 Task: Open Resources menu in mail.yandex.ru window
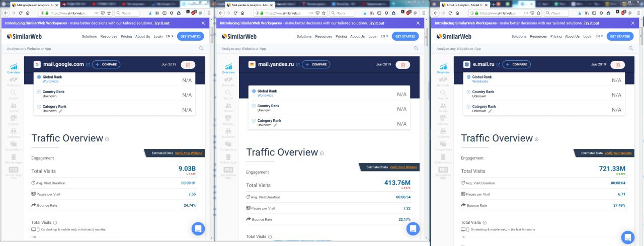pyautogui.click(x=324, y=36)
